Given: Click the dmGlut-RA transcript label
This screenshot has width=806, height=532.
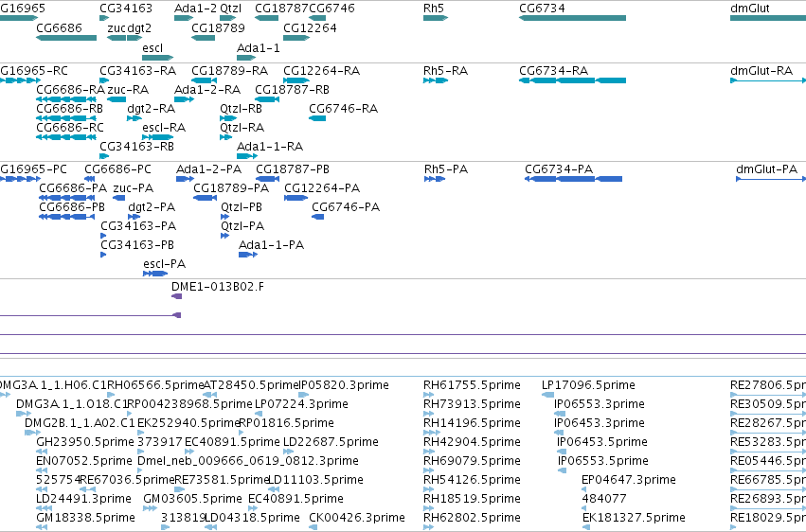Looking at the screenshot, I should [761, 71].
